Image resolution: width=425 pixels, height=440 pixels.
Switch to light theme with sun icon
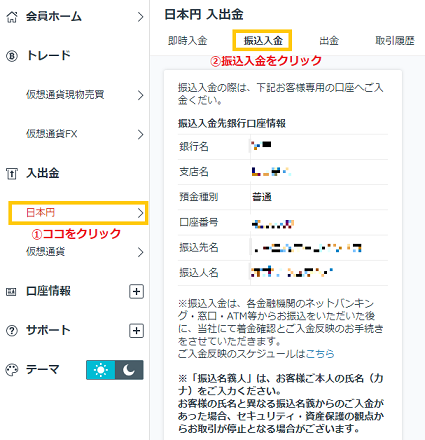tap(101, 370)
